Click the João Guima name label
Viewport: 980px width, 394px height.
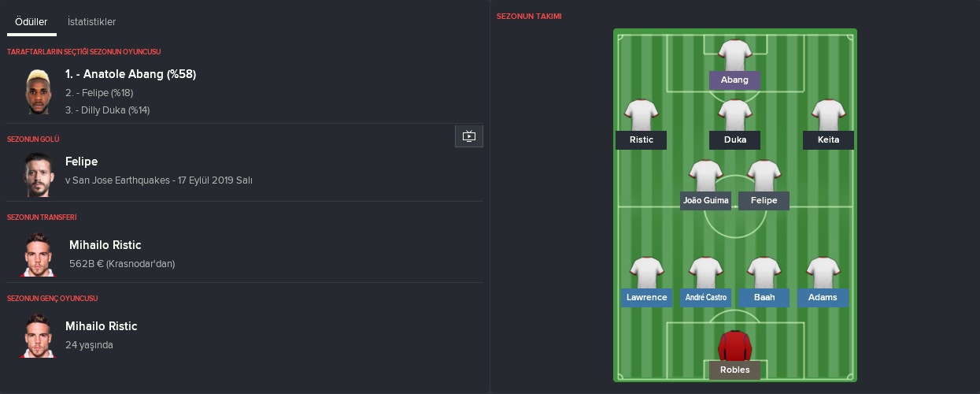tap(706, 200)
